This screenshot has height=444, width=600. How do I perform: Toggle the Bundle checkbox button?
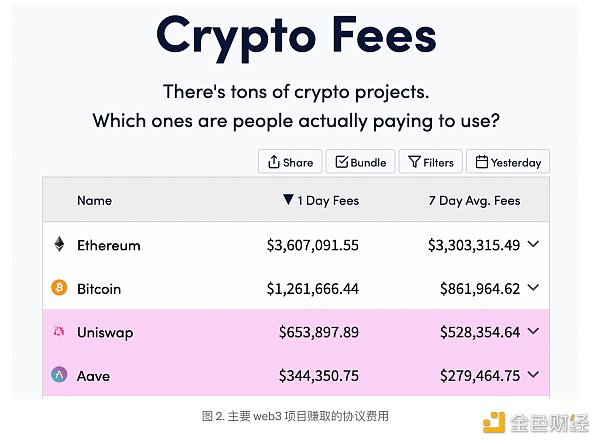[x=360, y=162]
